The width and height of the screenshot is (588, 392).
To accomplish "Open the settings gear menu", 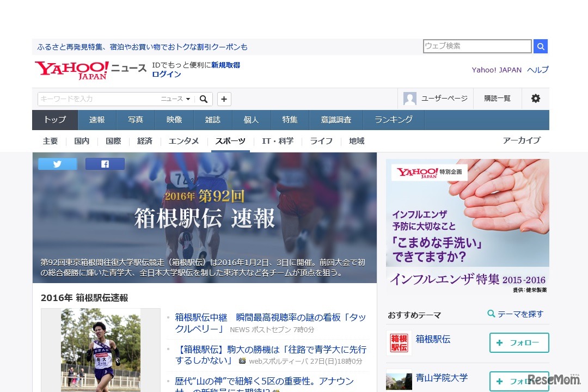I will (536, 99).
